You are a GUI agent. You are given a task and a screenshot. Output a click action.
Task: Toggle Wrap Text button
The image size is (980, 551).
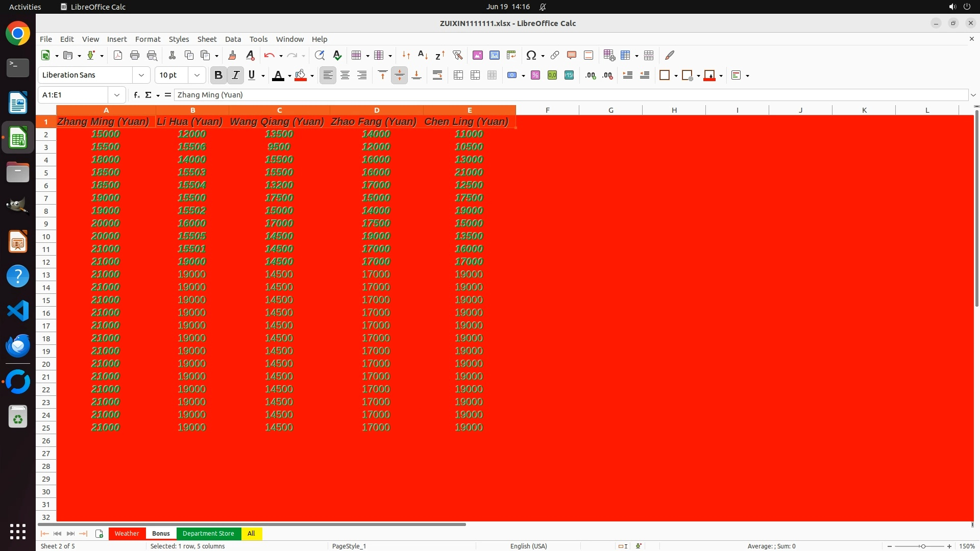click(x=437, y=76)
